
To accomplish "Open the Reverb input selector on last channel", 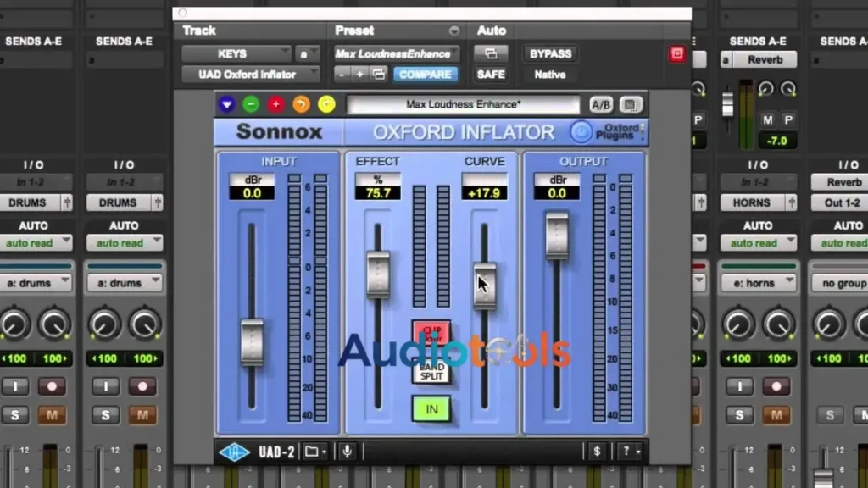I will click(841, 182).
